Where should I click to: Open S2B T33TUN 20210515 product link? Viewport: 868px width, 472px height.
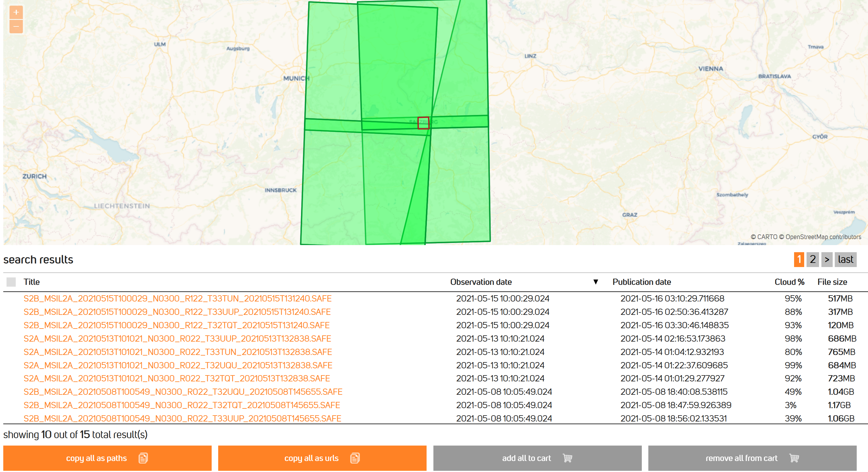click(177, 298)
